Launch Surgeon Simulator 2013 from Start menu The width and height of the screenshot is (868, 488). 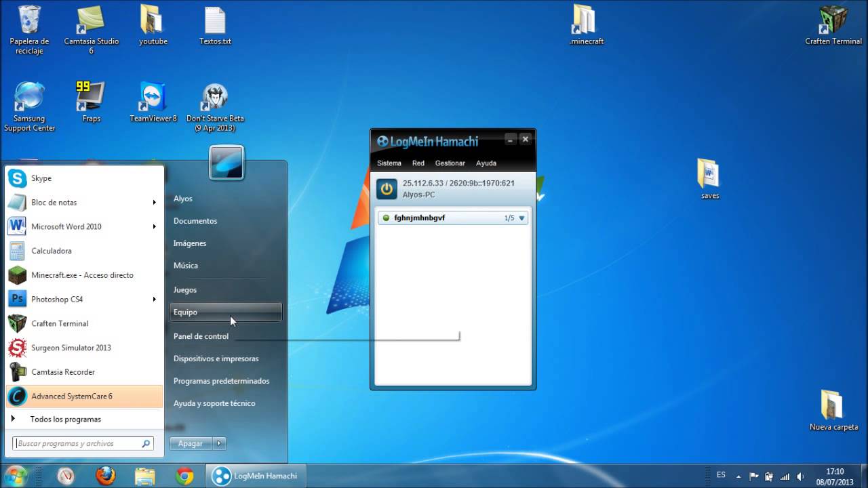(85, 348)
